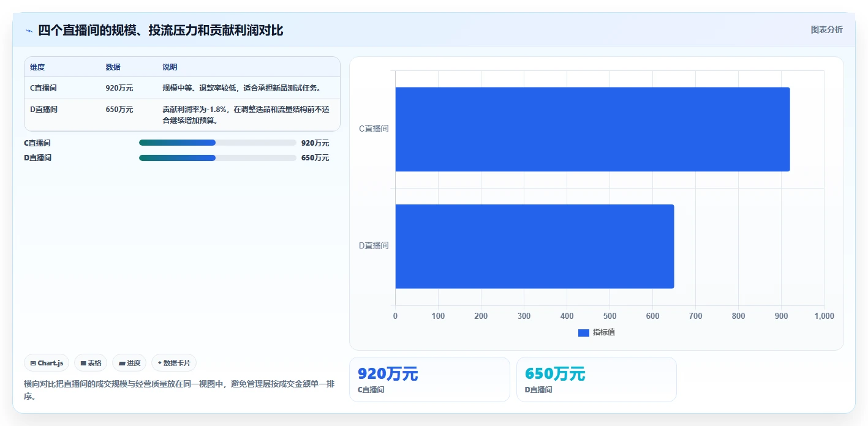This screenshot has width=868, height=426.
Task: Click the 650万元 value beside the progress bar
Action: 315,158
